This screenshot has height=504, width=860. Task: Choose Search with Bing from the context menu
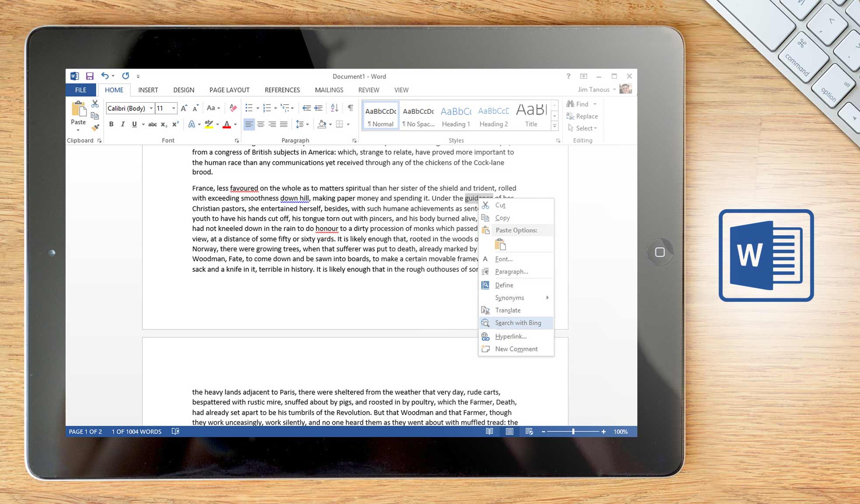518,322
